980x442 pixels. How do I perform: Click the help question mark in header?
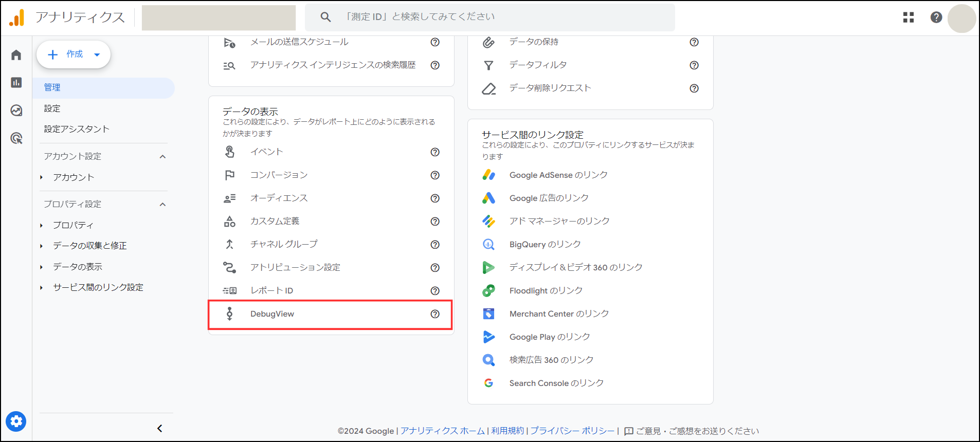click(x=936, y=17)
